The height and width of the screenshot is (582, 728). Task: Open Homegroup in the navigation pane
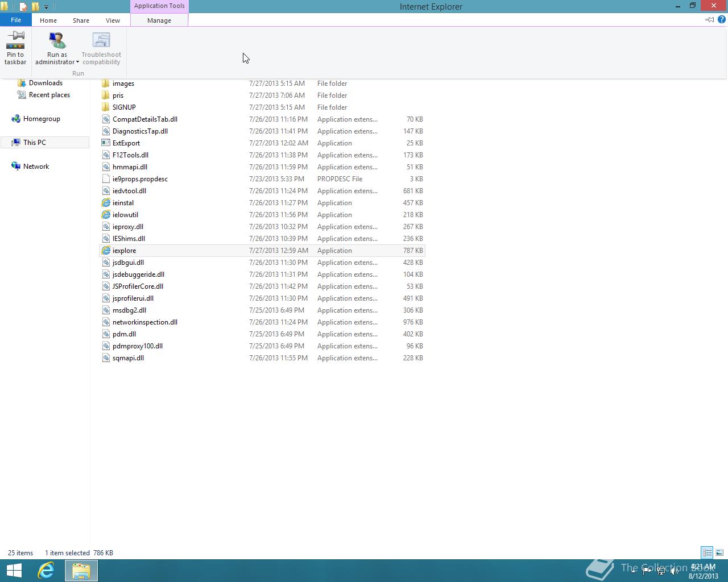(42, 119)
